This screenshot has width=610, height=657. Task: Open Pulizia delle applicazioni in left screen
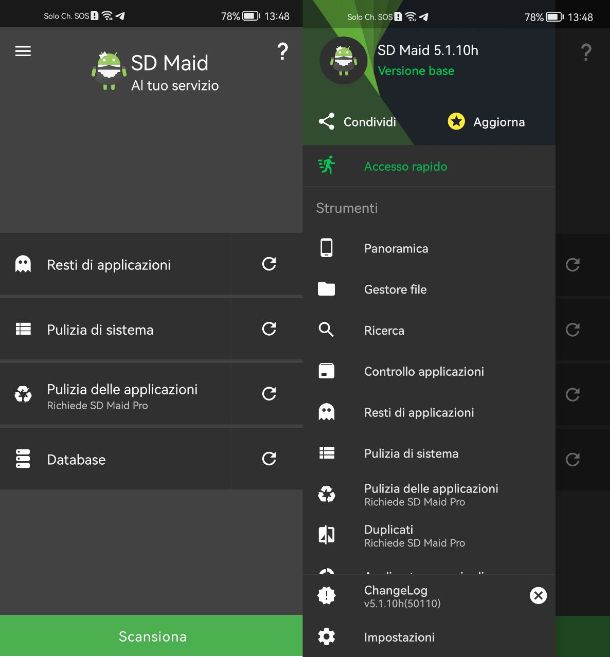(114, 394)
